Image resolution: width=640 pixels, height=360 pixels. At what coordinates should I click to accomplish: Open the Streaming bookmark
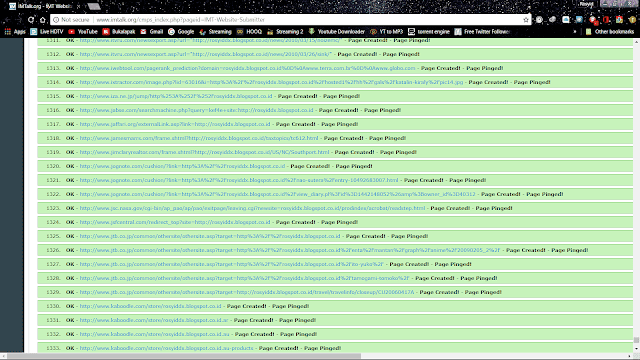coord(215,31)
